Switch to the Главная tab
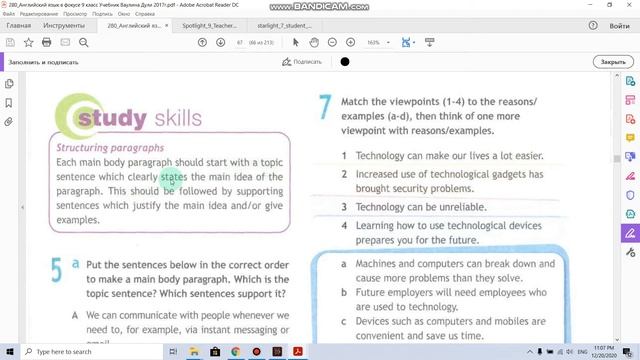This screenshot has height=360, width=640. click(18, 26)
